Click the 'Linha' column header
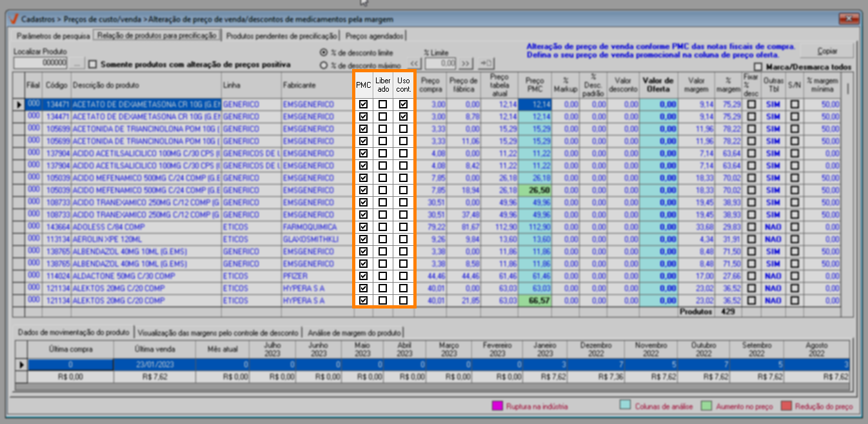 pos(250,85)
